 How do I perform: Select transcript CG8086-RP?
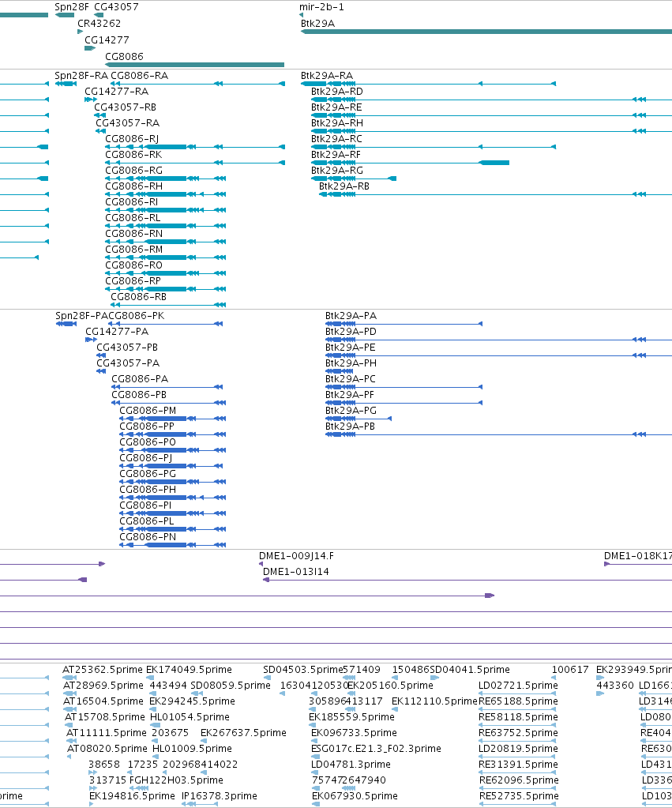133,281
